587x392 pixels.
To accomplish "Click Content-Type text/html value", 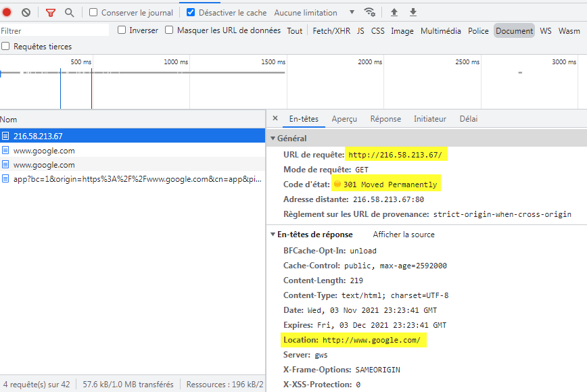I will 395,295.
